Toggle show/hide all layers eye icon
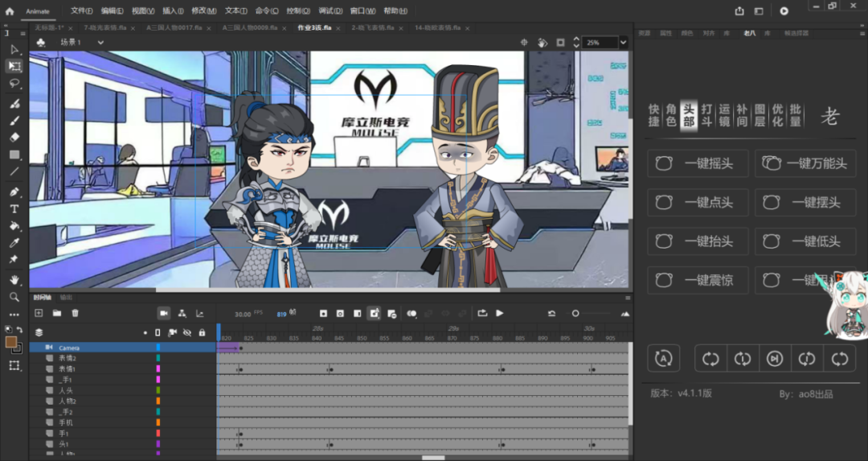 click(186, 331)
